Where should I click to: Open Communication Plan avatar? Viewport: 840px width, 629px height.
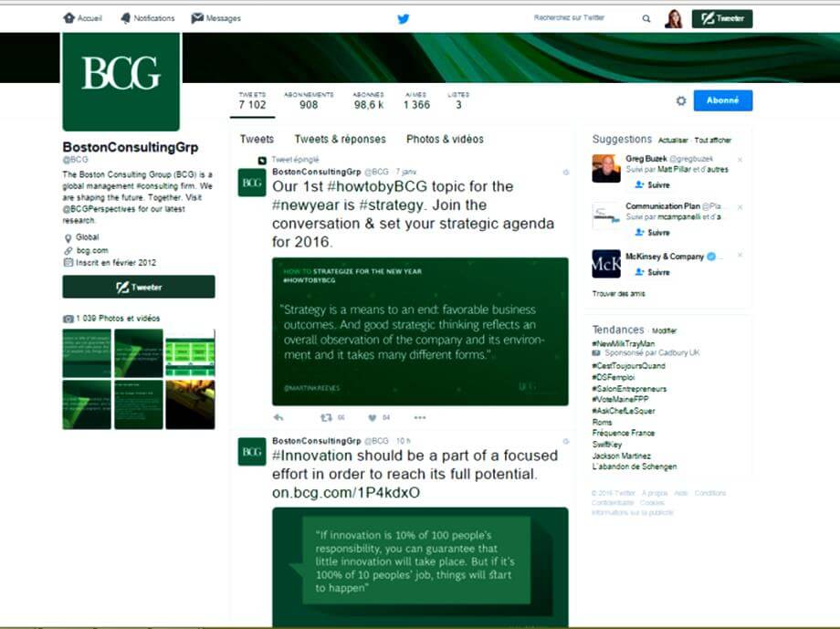tap(606, 216)
